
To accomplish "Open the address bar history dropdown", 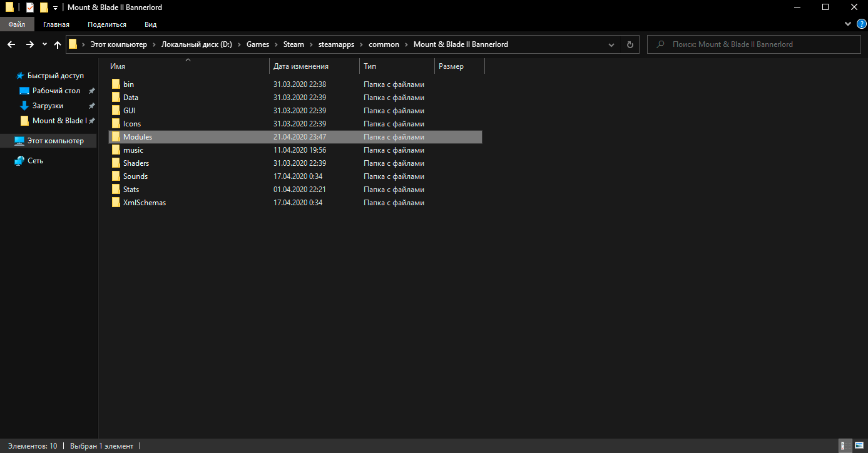I will [611, 44].
